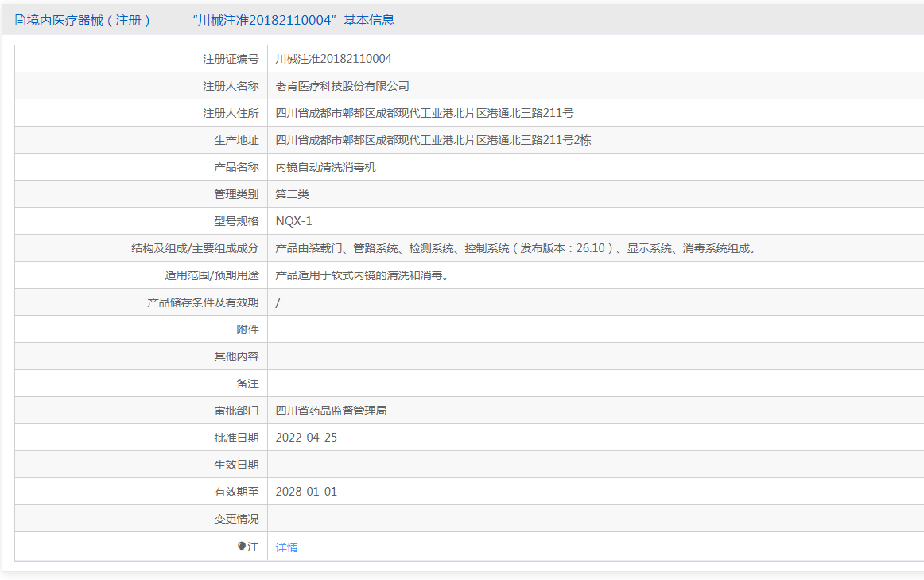This screenshot has width=924, height=580.
Task: Click expiry date 2028-01-01
Action: [306, 492]
